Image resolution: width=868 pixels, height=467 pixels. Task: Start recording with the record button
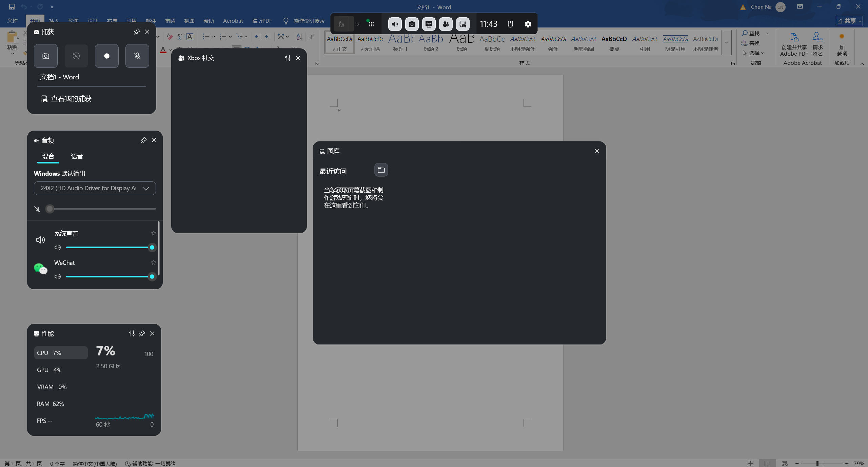pyautogui.click(x=107, y=56)
